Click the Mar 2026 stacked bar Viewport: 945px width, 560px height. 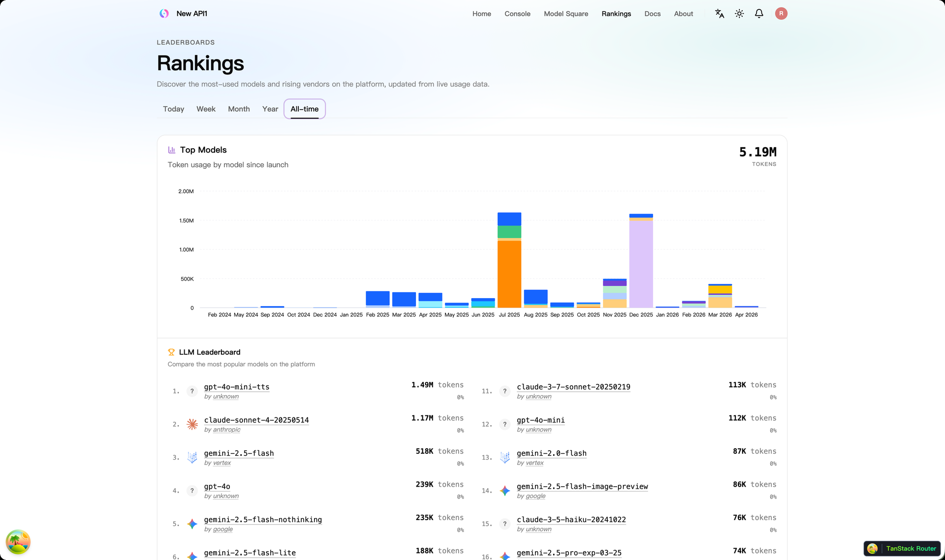coord(720,296)
